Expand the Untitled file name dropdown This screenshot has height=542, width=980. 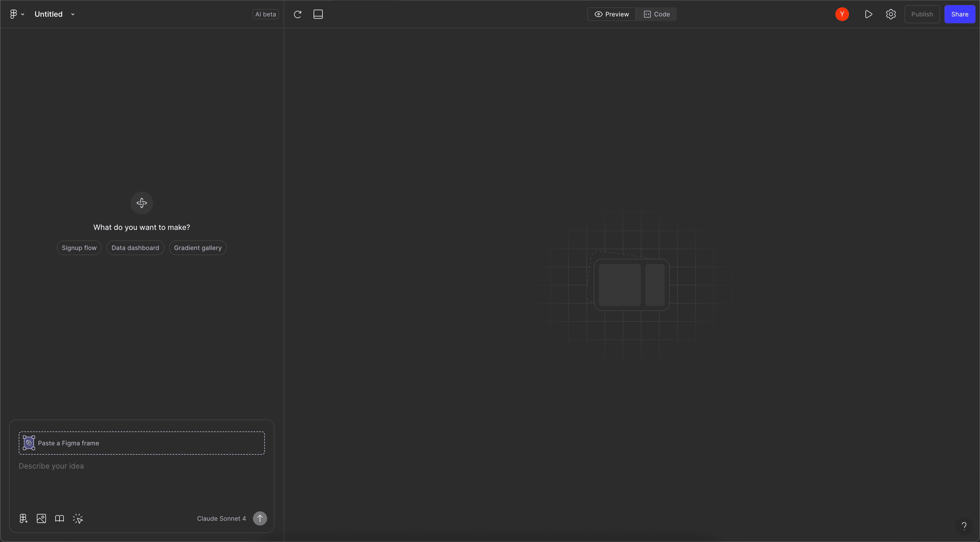click(x=73, y=14)
